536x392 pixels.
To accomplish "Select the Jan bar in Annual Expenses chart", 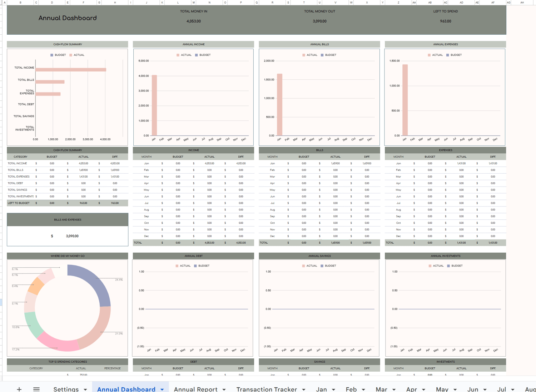I will pos(405,100).
